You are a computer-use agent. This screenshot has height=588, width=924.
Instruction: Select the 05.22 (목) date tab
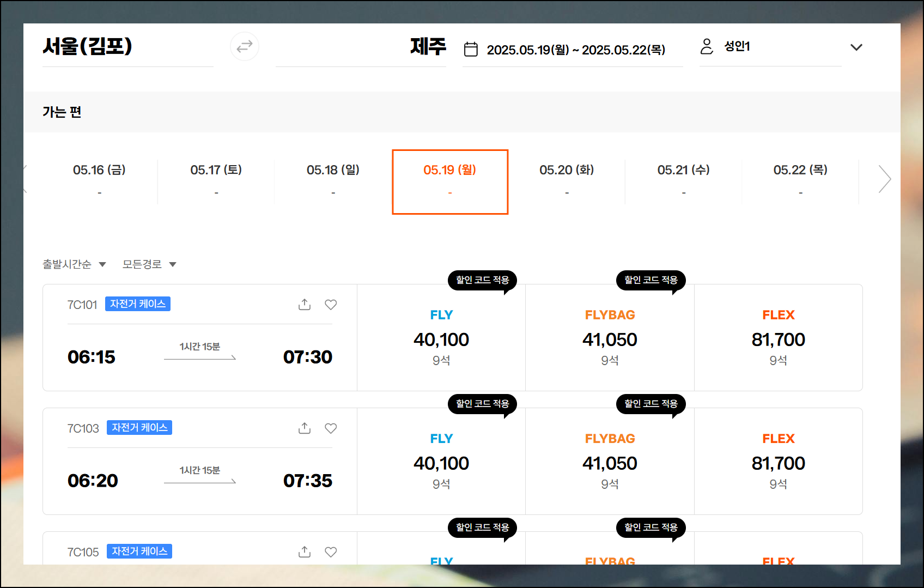pos(800,181)
